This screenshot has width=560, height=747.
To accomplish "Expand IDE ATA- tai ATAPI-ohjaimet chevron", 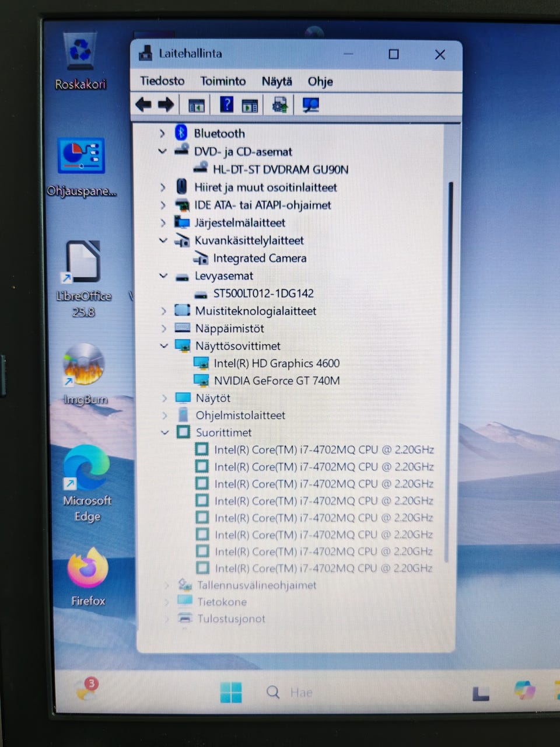I will pos(163,205).
